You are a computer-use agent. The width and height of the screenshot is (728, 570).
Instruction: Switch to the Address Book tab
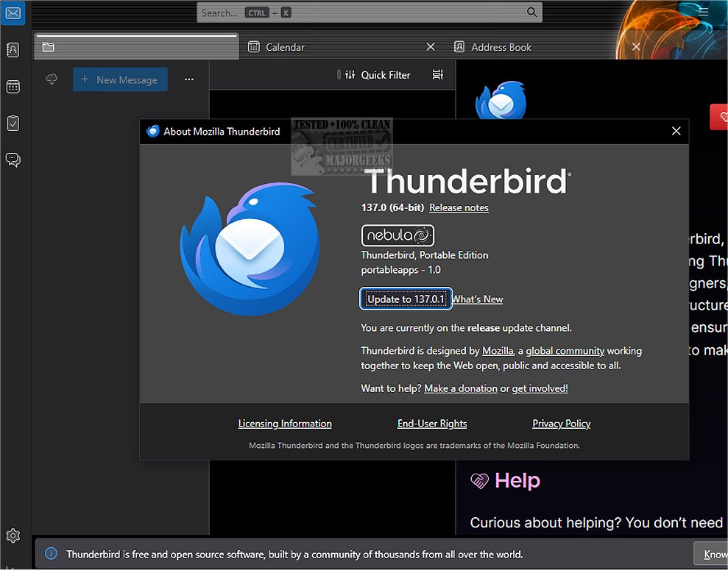coord(501,46)
